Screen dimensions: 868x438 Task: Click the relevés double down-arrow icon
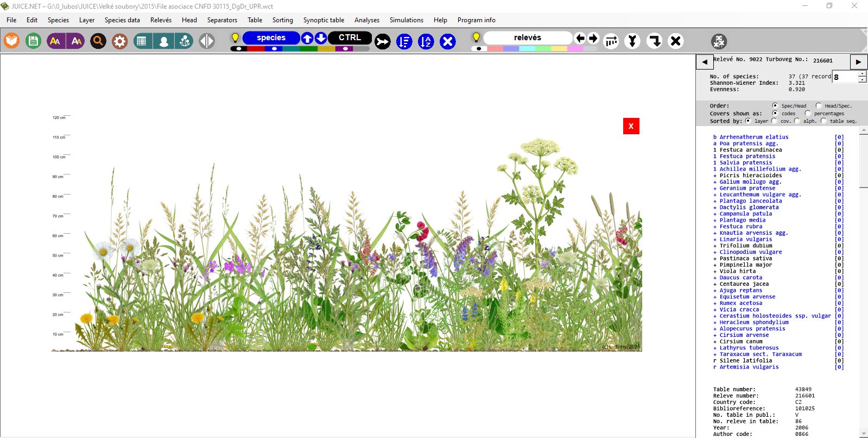[632, 41]
